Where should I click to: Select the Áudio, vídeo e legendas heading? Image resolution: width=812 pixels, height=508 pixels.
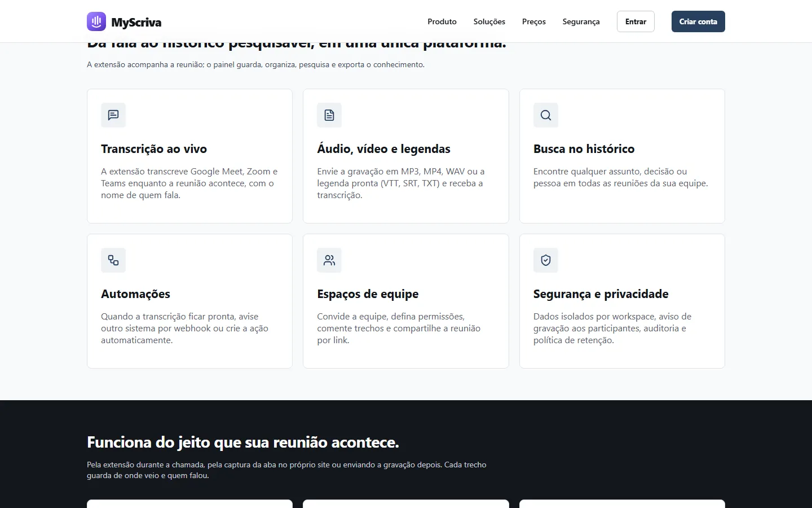pyautogui.click(x=383, y=149)
